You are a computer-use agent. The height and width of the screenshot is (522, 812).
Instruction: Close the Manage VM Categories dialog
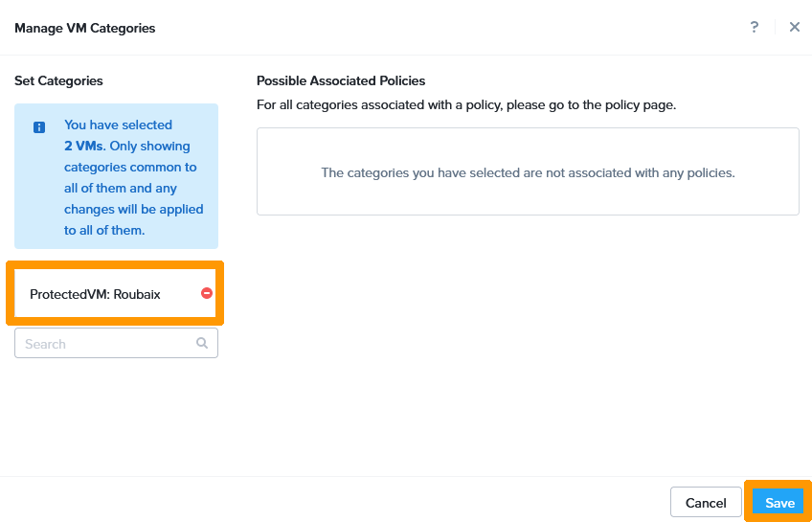click(794, 27)
